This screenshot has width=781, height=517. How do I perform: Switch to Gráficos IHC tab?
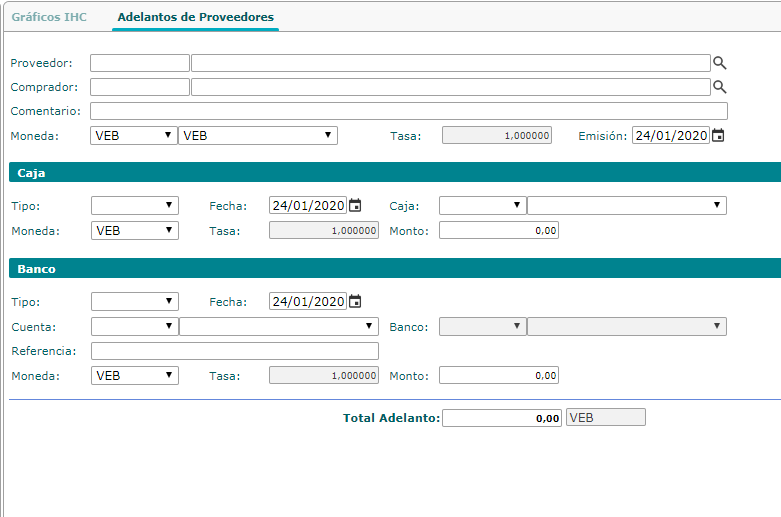49,17
